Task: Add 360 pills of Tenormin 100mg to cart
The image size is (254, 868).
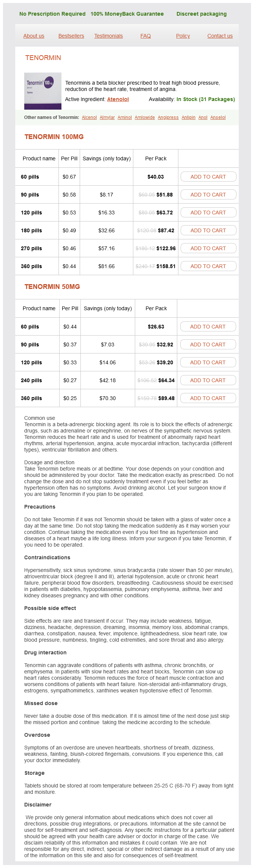Action: point(208,266)
